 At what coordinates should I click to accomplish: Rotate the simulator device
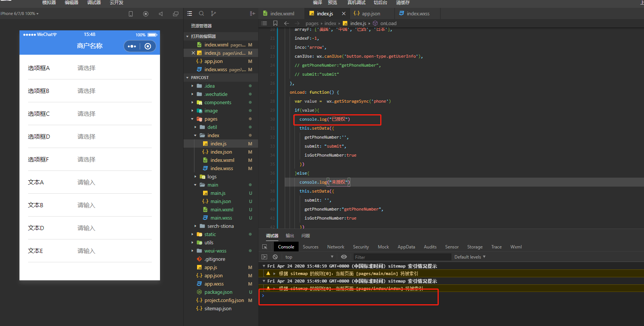(131, 14)
